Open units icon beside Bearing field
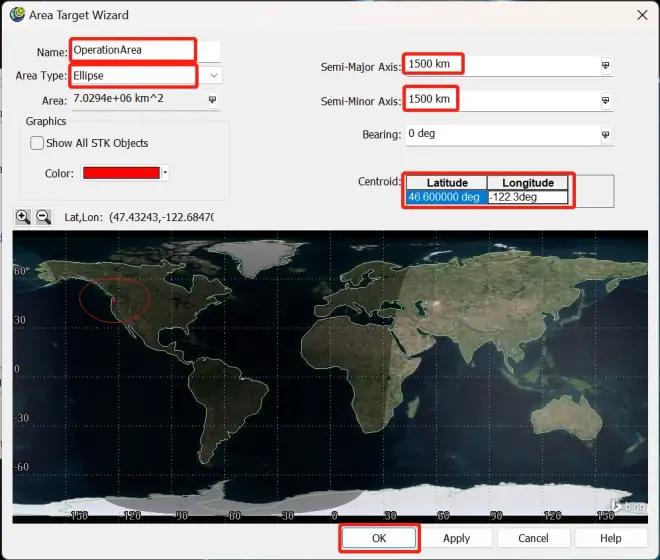This screenshot has height=560, width=660. tap(605, 135)
